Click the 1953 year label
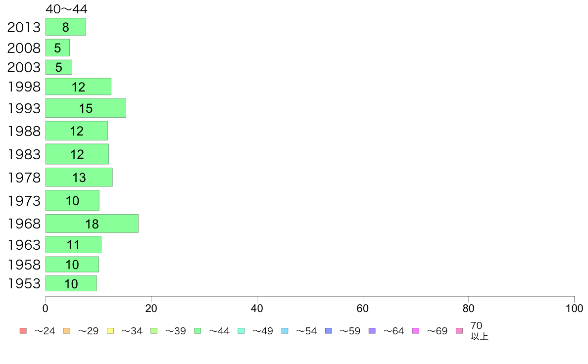This screenshot has height=364, width=588. [24, 283]
